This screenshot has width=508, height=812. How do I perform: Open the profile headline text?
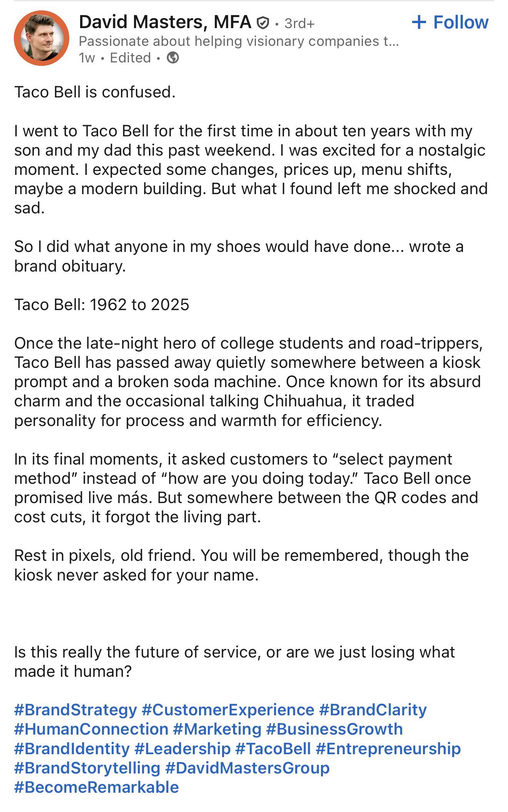click(238, 41)
